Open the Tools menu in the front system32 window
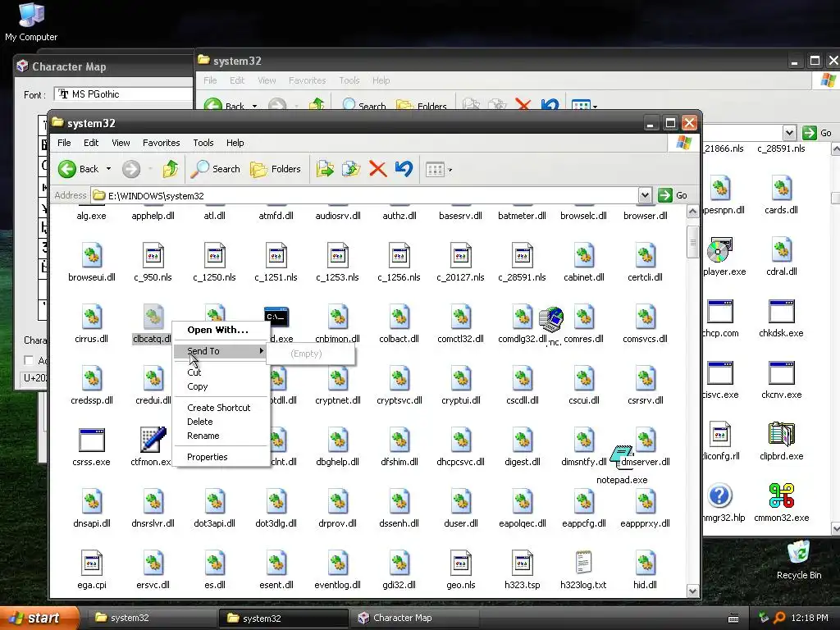Image resolution: width=840 pixels, height=630 pixels. click(203, 143)
